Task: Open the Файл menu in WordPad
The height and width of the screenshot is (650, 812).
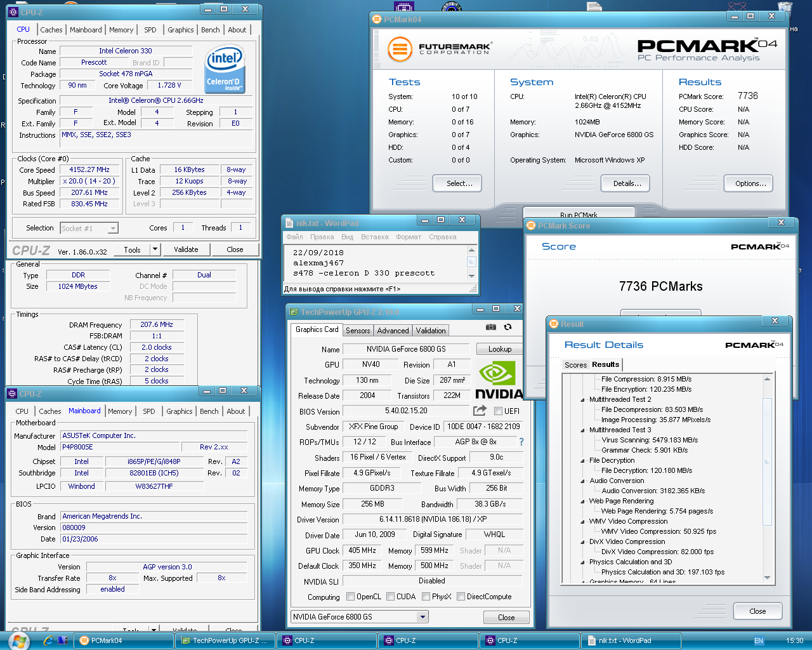Action: [x=294, y=237]
